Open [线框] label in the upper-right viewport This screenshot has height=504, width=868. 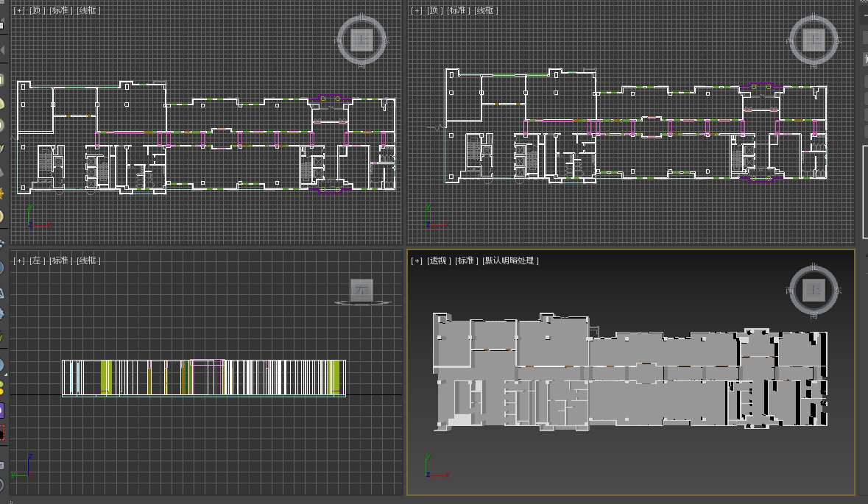[486, 10]
